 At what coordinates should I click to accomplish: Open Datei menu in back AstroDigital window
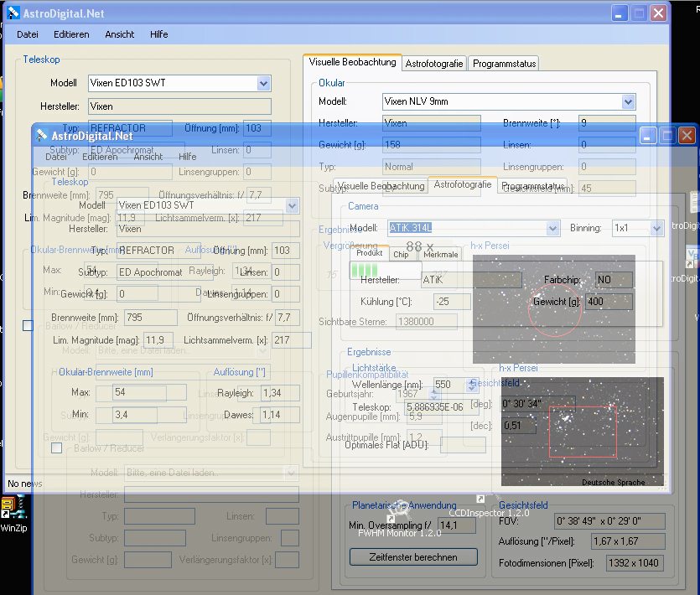click(27, 34)
